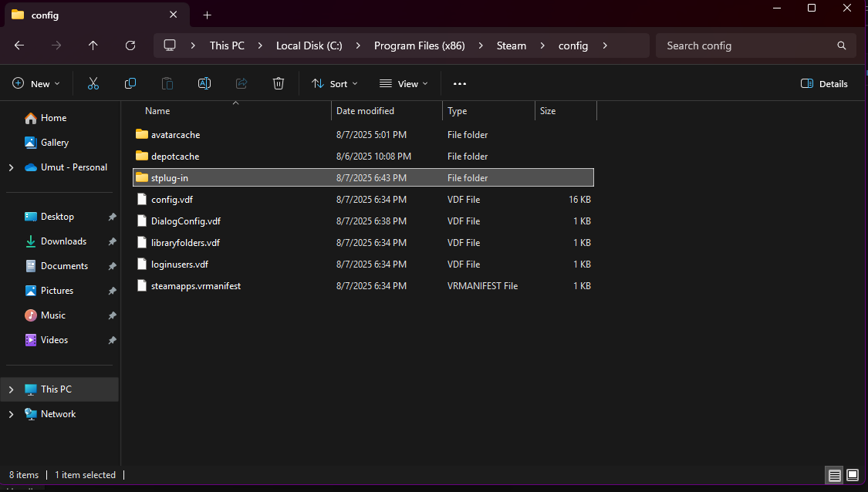This screenshot has width=868, height=492.
Task: Select the config.vdf file
Action: tap(363, 199)
